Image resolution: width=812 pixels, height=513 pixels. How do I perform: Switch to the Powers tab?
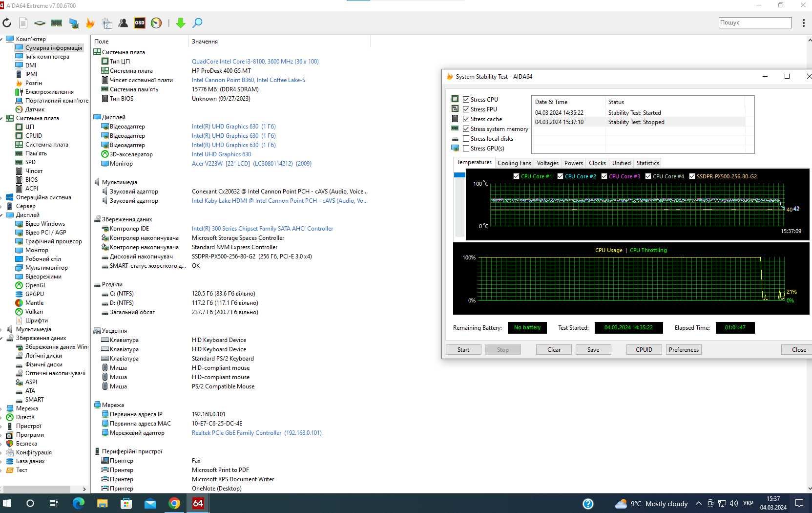(573, 163)
